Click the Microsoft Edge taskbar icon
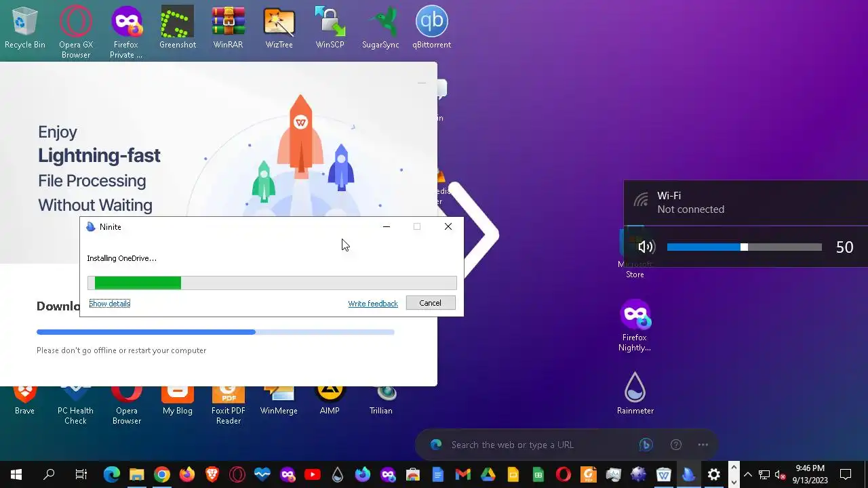Image resolution: width=868 pixels, height=488 pixels. [112, 474]
